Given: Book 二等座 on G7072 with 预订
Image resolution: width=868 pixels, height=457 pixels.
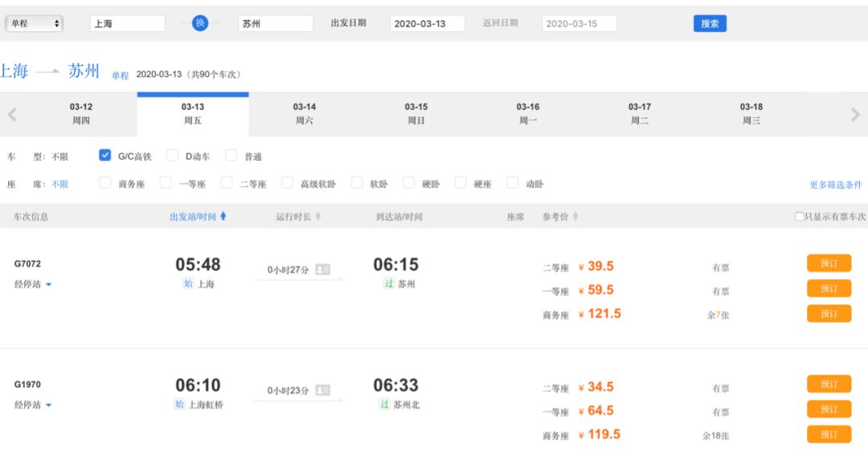Looking at the screenshot, I should click(x=829, y=263).
